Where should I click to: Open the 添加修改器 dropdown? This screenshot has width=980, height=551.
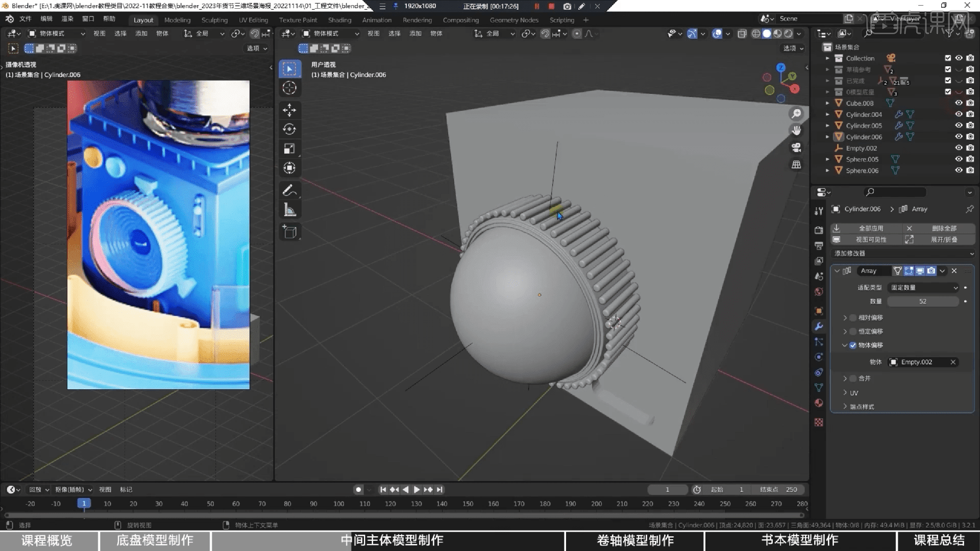pos(902,254)
